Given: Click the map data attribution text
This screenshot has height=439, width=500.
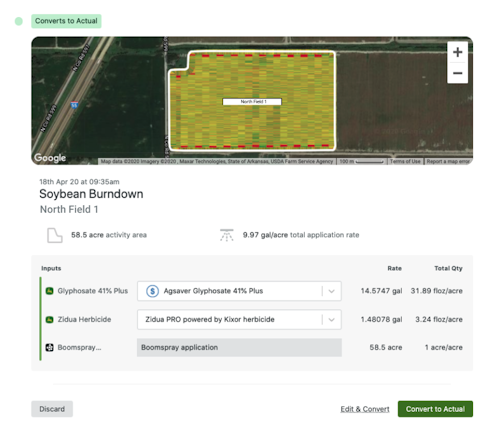Looking at the screenshot, I should [x=217, y=161].
